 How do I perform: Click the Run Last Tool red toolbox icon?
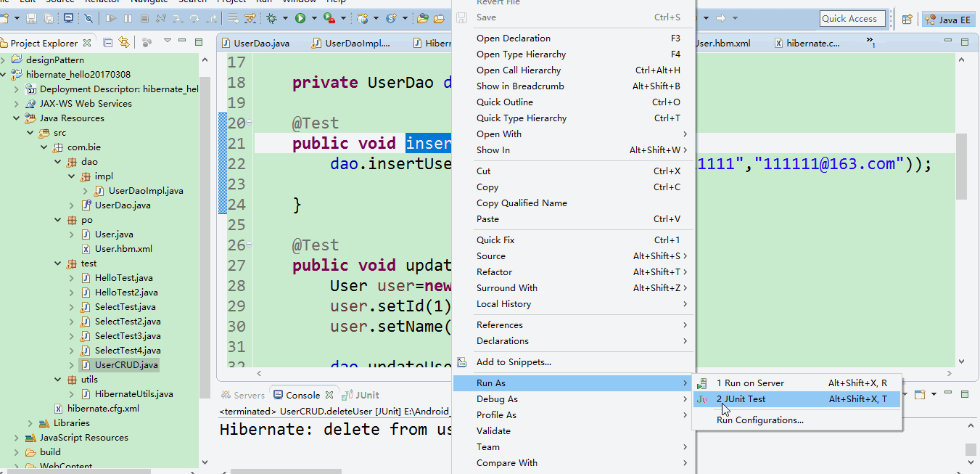pos(329,18)
